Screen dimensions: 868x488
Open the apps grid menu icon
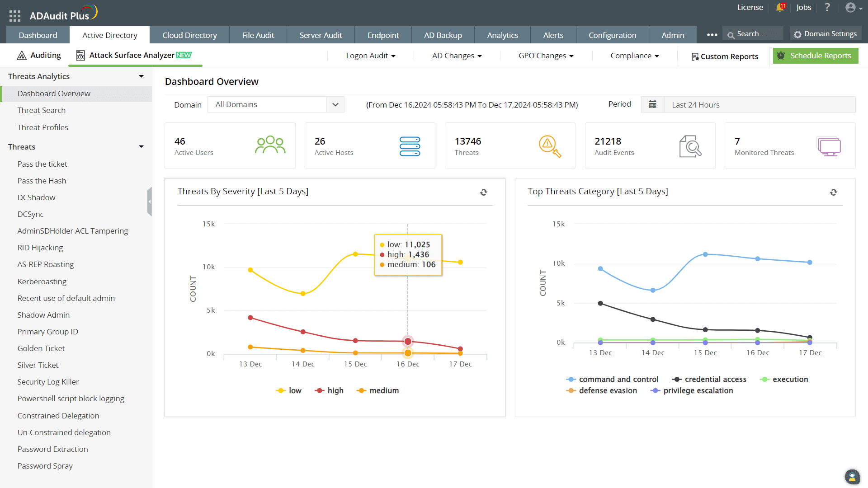tap(15, 16)
